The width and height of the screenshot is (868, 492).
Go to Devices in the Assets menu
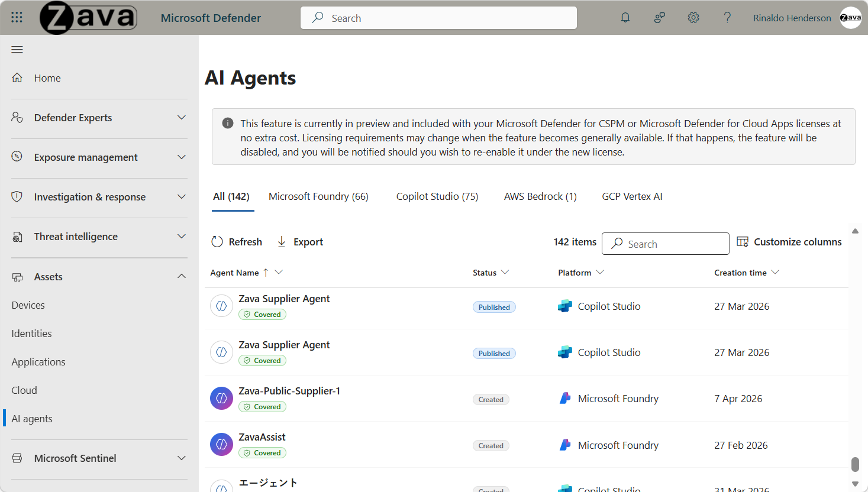(x=28, y=305)
